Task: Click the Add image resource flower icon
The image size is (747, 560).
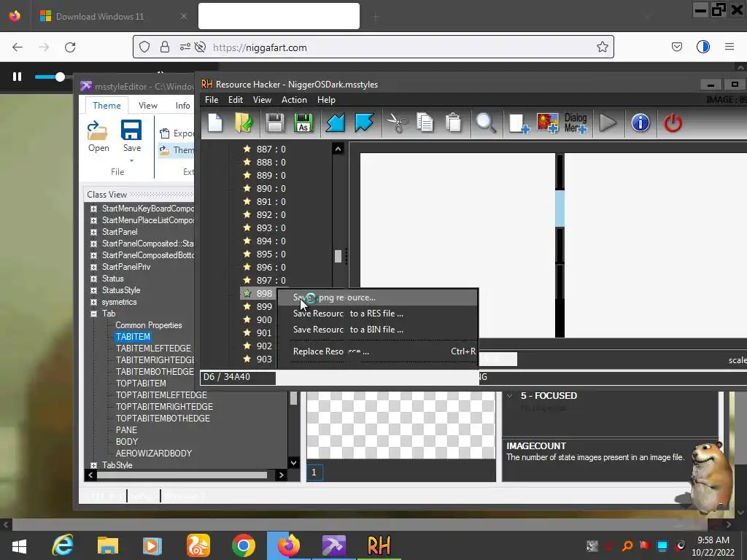Action: pyautogui.click(x=547, y=122)
